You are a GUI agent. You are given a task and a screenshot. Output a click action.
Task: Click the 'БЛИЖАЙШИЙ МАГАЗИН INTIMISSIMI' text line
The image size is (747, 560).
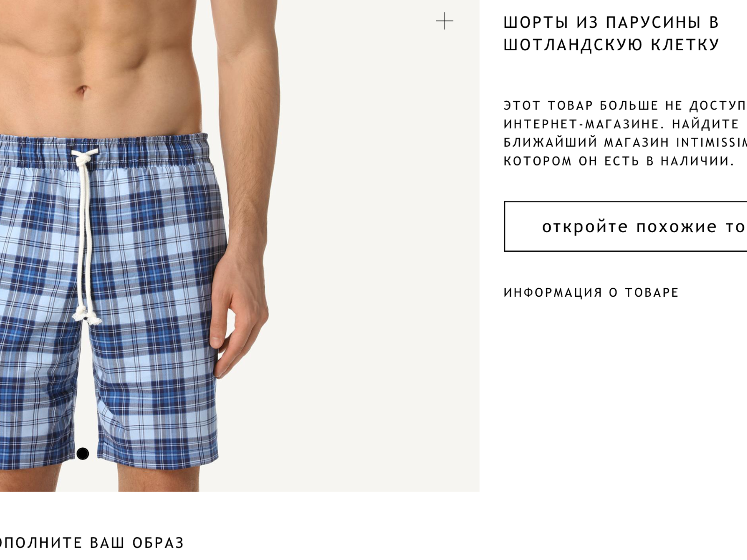click(625, 143)
